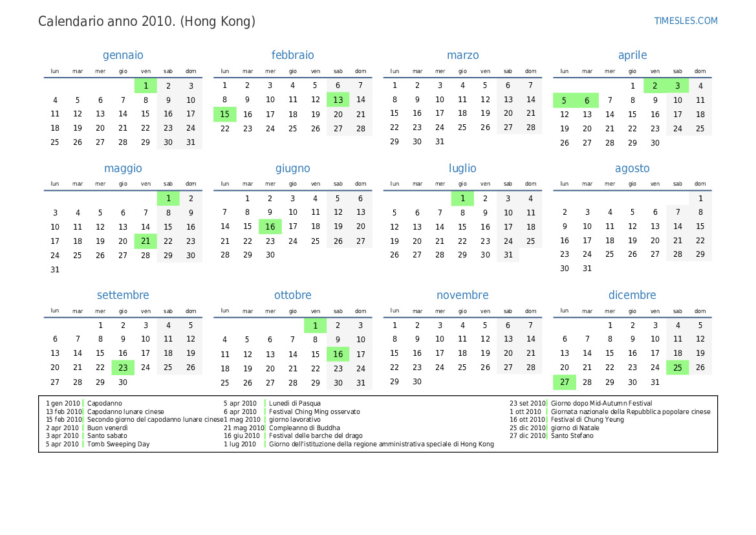Viewport: 756px width, 535px height.
Task: Click legend entry 'Compleanno di Buddha'
Action: [x=304, y=428]
